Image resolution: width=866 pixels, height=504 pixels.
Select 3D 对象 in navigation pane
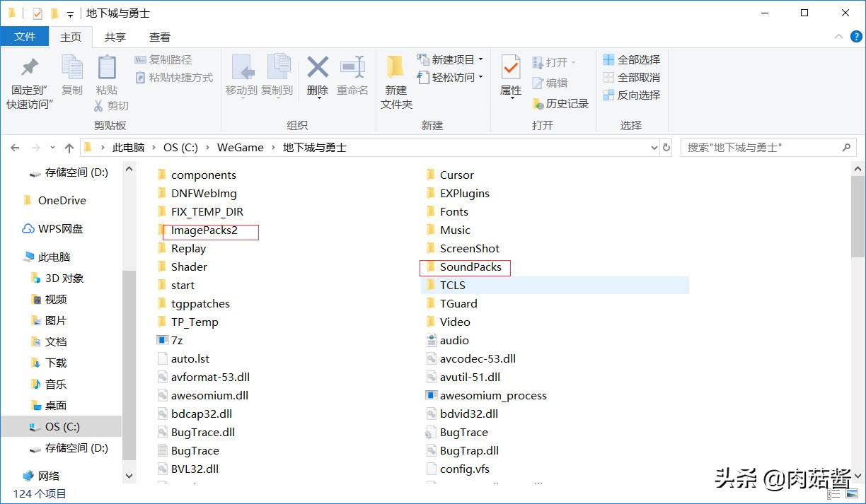point(57,278)
